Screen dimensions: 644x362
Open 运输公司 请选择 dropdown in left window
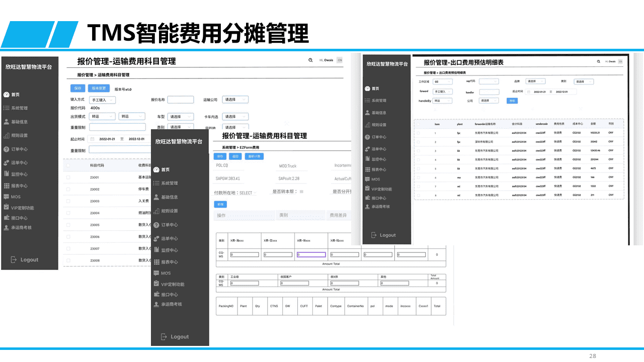(235, 100)
